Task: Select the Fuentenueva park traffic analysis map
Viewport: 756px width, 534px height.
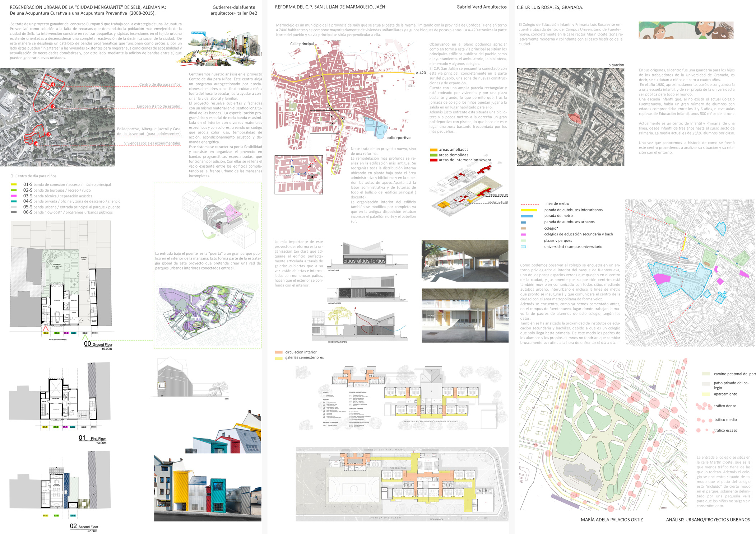Action: [603, 435]
